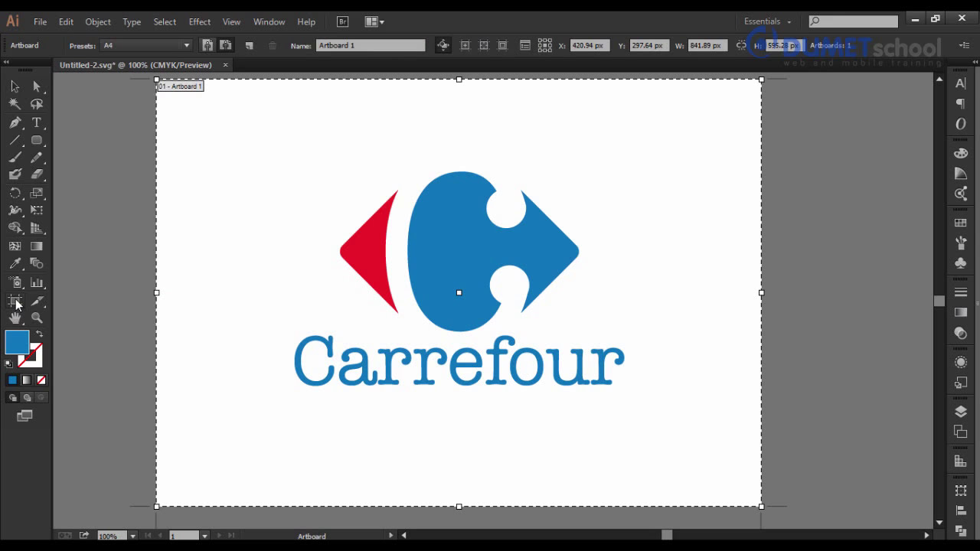Viewport: 980px width, 551px height.
Task: Open Change Screen Mode button
Action: [25, 416]
